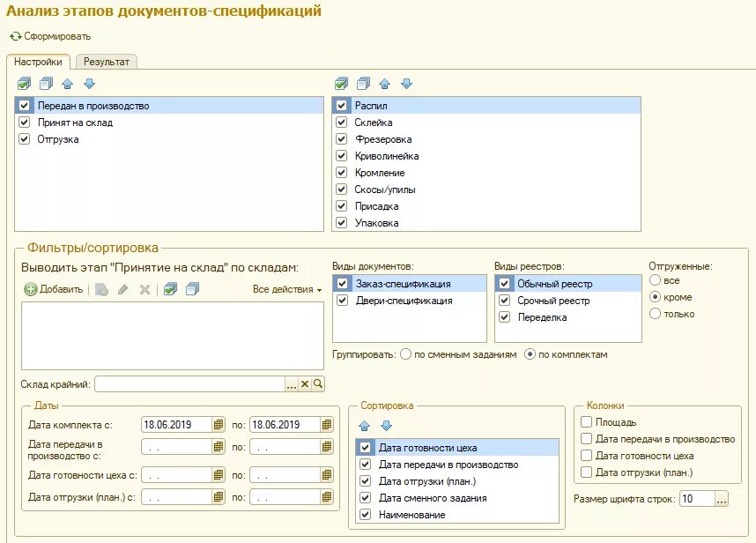This screenshot has height=543, width=756.
Task: Toggle Двери-спецификация document type
Action: 343,300
